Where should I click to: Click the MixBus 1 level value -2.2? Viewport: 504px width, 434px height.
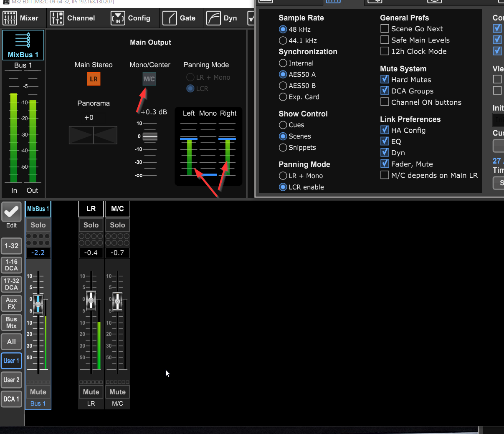click(38, 253)
